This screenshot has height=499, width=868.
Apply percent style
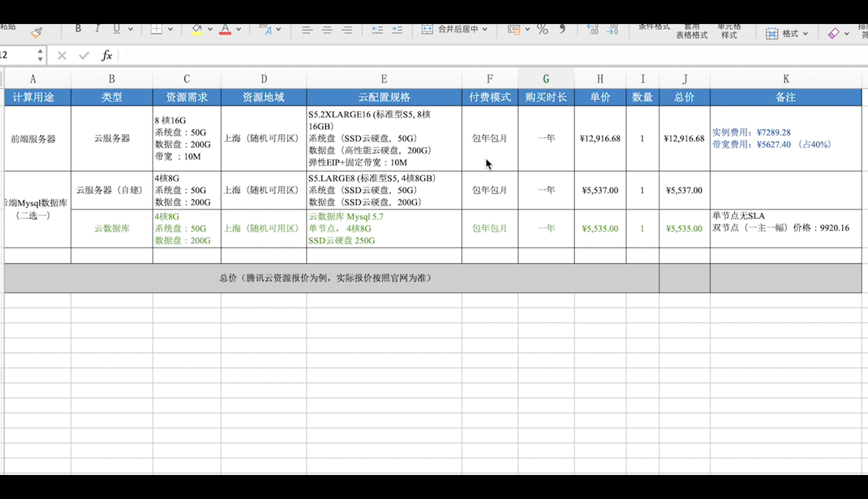(543, 30)
